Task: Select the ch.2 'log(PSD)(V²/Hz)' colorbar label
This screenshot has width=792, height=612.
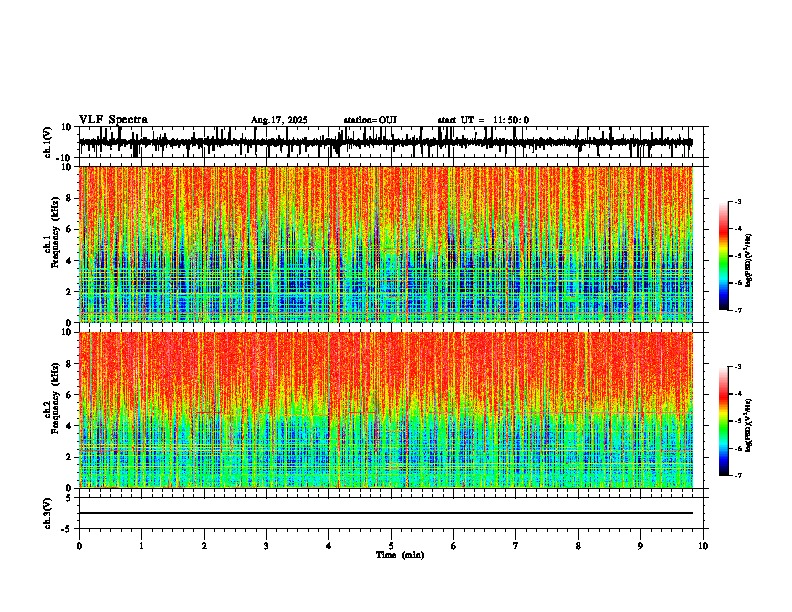Action: (x=749, y=426)
